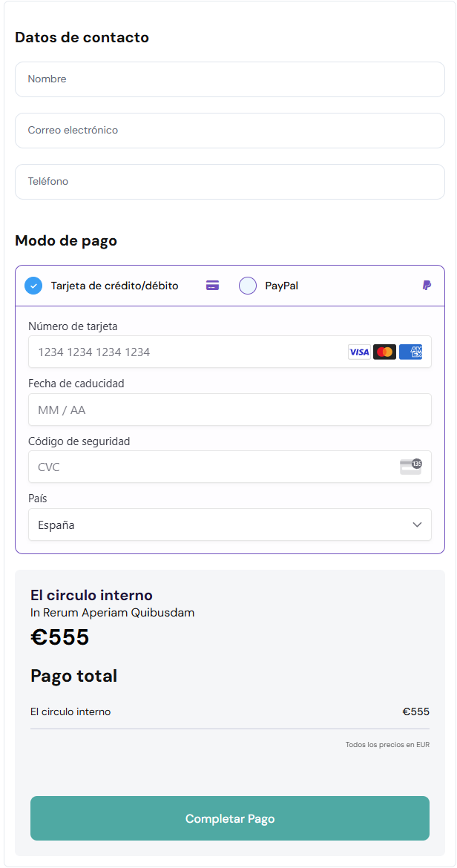This screenshot has width=457, height=868.
Task: Open the País dropdown showing España
Action: 223,525
